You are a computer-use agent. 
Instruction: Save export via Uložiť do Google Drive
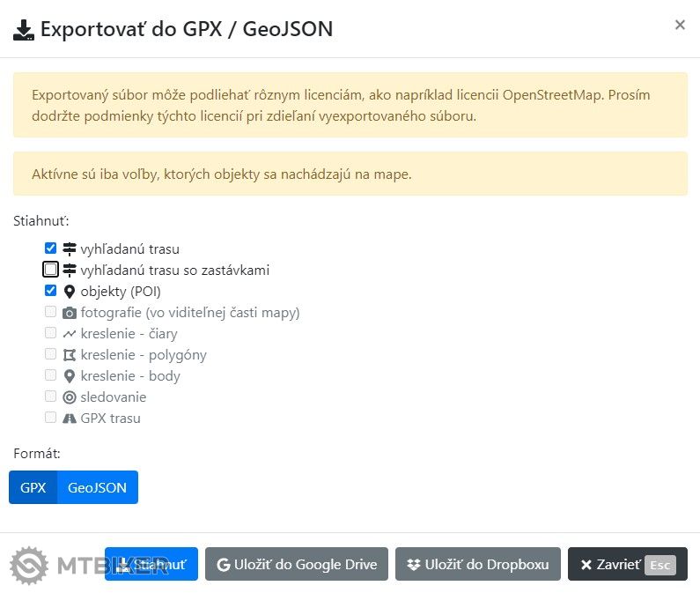[297, 565]
